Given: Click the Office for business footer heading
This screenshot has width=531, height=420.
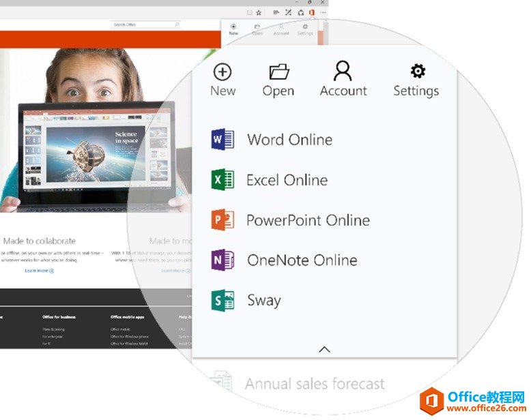Looking at the screenshot, I should (59, 317).
